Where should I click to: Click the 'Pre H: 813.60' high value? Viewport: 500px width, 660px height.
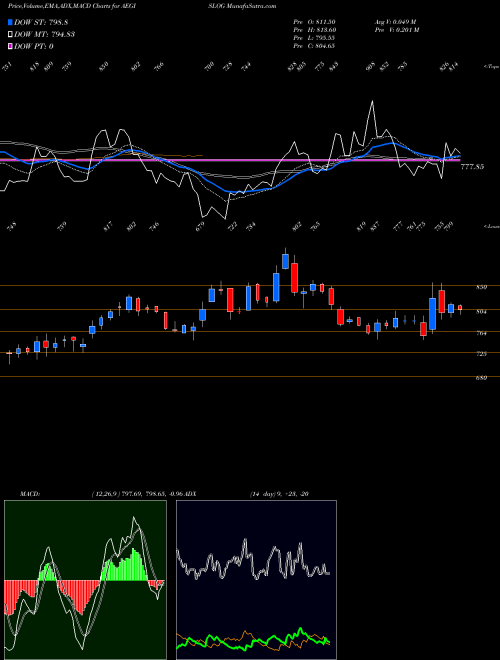314,30
